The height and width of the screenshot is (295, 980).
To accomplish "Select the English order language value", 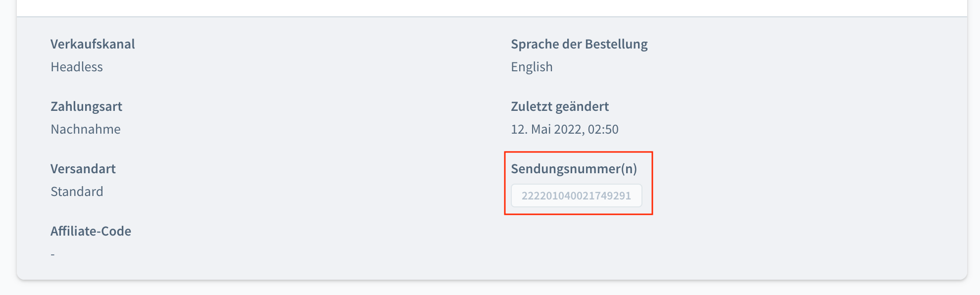I will click(x=532, y=67).
